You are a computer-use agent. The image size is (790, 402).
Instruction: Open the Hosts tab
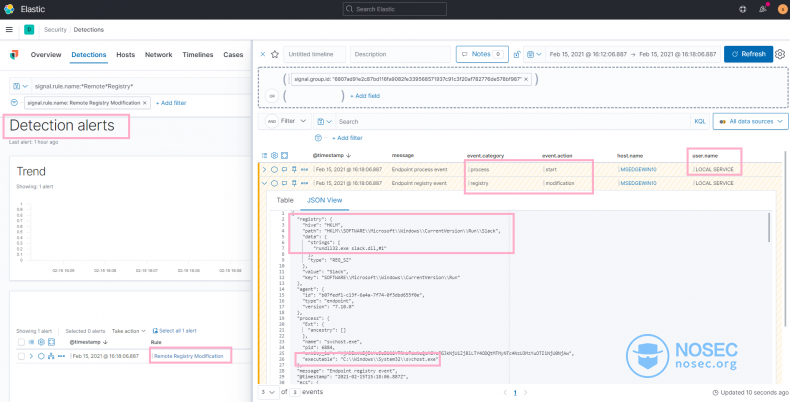tap(125, 55)
